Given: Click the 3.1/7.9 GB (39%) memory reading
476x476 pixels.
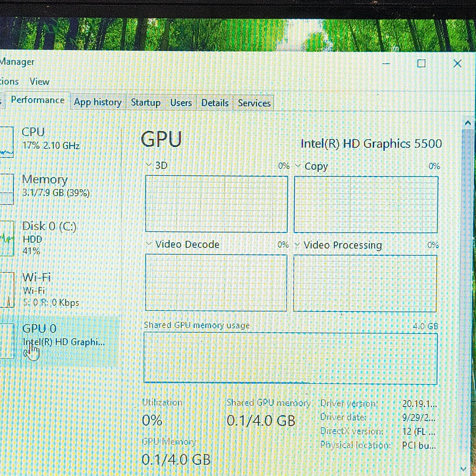Looking at the screenshot, I should pyautogui.click(x=56, y=193).
